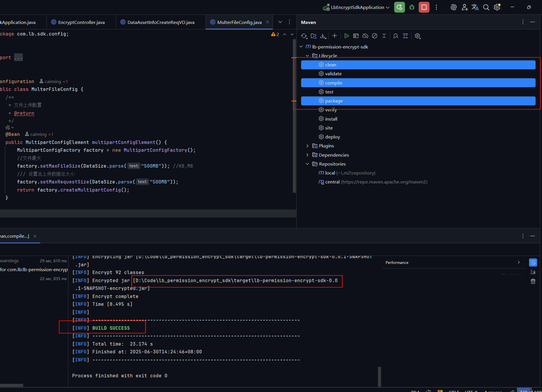Select the deploy lifecycle goal

tap(332, 137)
